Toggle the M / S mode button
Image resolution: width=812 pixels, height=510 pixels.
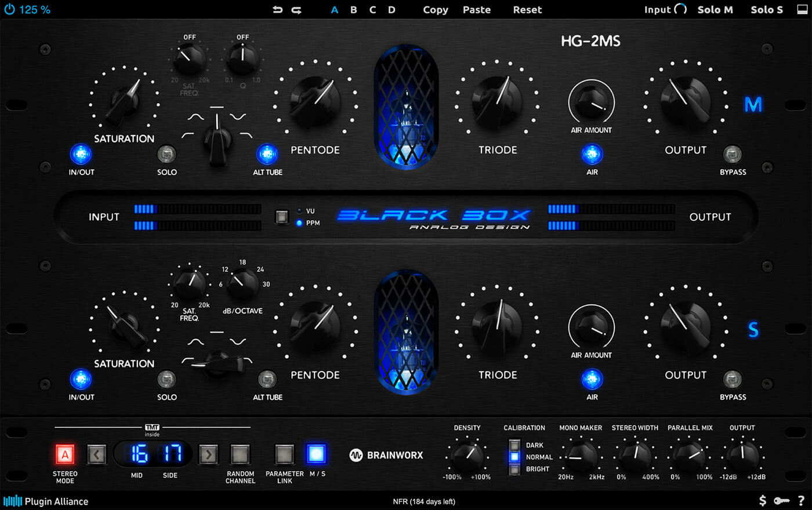click(x=316, y=454)
